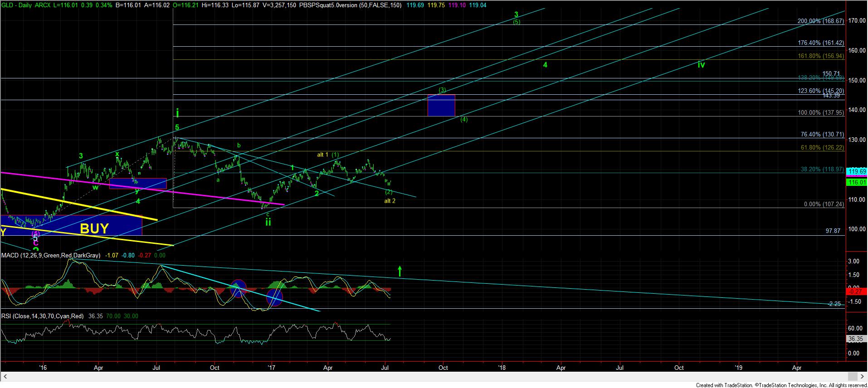Select the small green 'b' wave label
Image resolution: width=868 pixels, height=388 pixels.
(239, 145)
